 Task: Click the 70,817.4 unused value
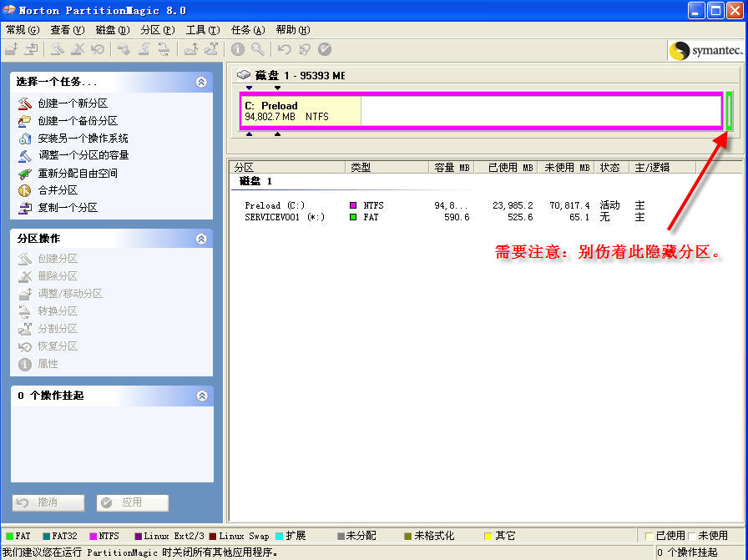tap(569, 205)
